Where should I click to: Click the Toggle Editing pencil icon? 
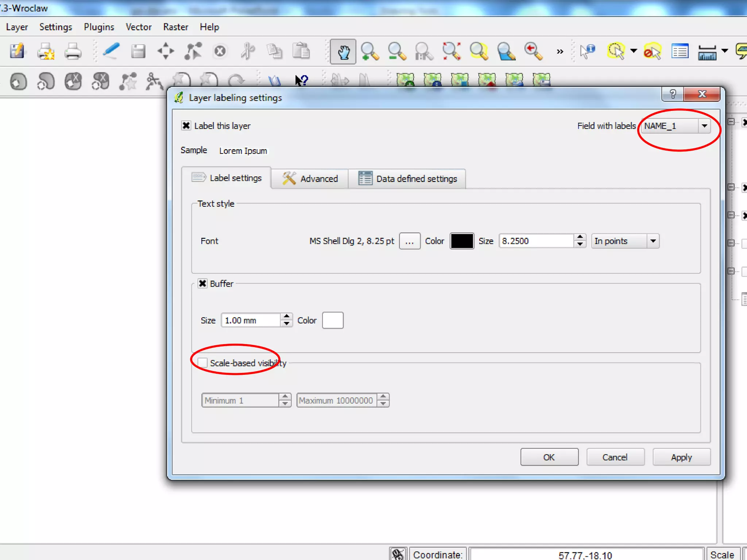(111, 51)
